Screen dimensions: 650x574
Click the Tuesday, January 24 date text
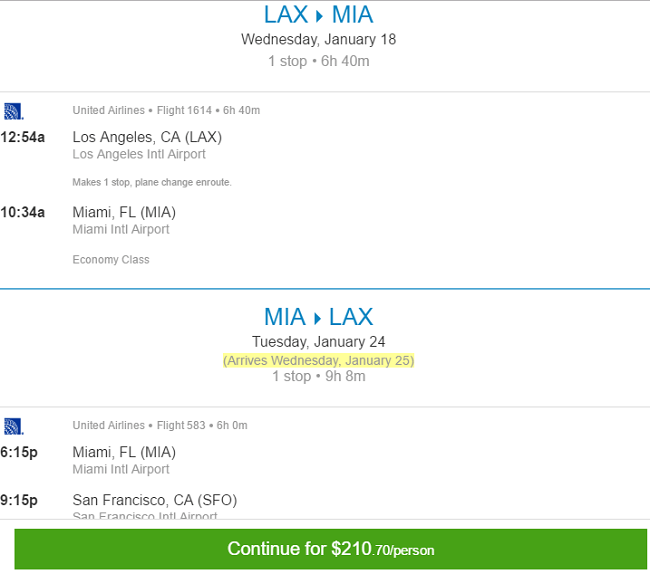tap(318, 342)
